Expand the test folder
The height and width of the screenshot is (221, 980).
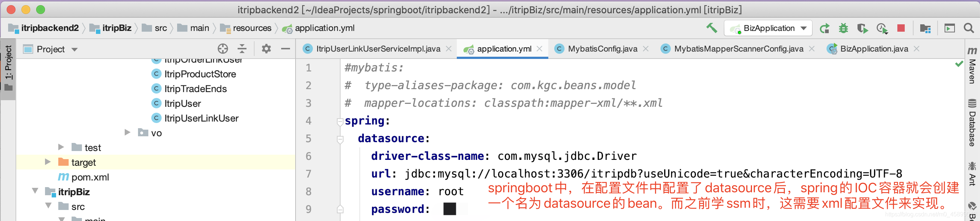61,147
